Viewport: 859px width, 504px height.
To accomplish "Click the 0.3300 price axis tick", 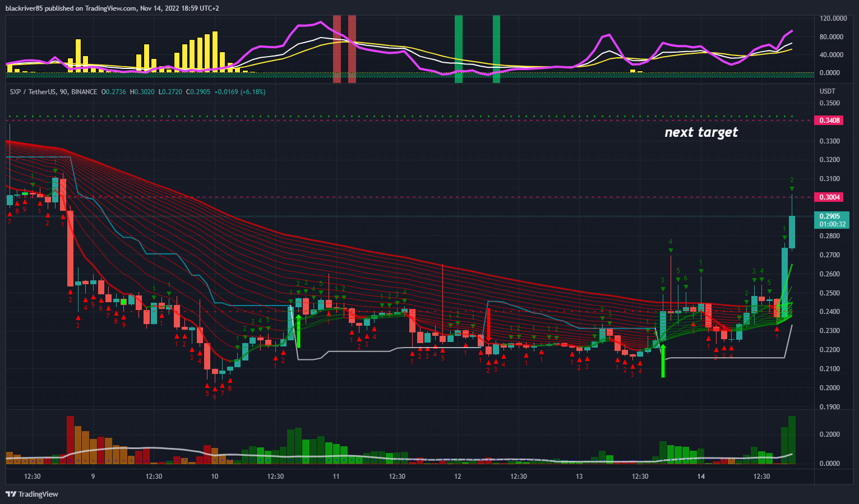I will [830, 141].
